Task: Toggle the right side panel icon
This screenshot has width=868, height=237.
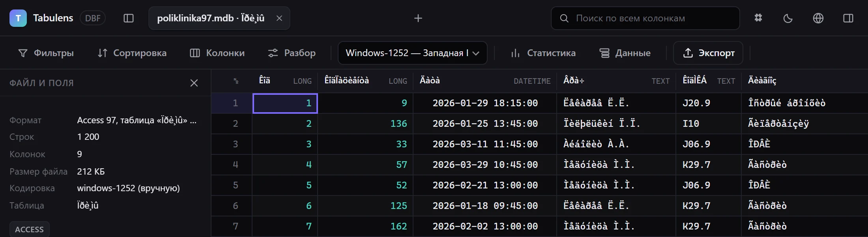Action: coord(848,18)
